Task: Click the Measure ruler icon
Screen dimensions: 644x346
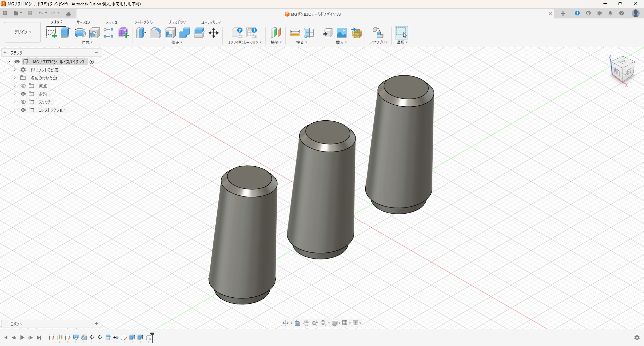Action: pyautogui.click(x=295, y=33)
